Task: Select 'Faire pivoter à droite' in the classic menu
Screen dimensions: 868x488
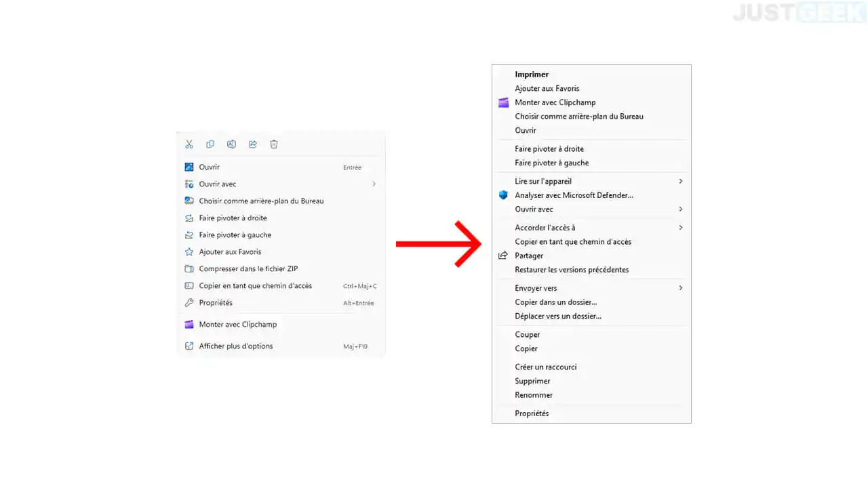Action: pos(549,148)
